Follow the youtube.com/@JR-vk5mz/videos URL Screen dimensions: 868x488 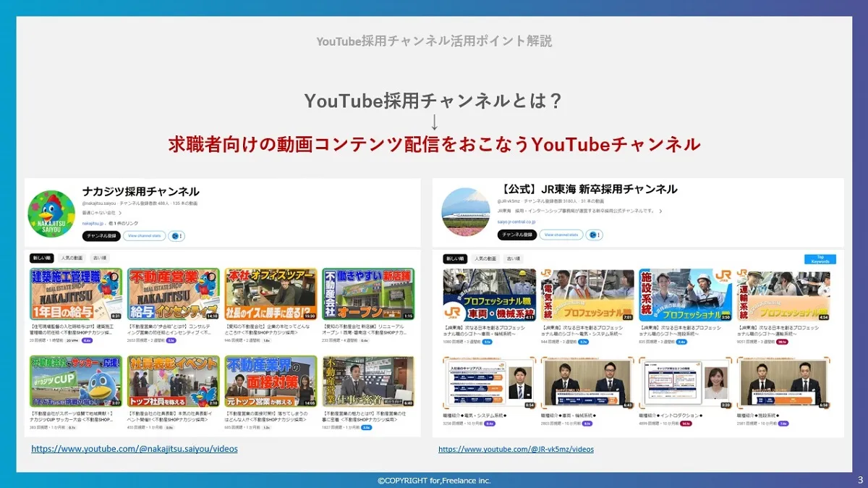516,449
